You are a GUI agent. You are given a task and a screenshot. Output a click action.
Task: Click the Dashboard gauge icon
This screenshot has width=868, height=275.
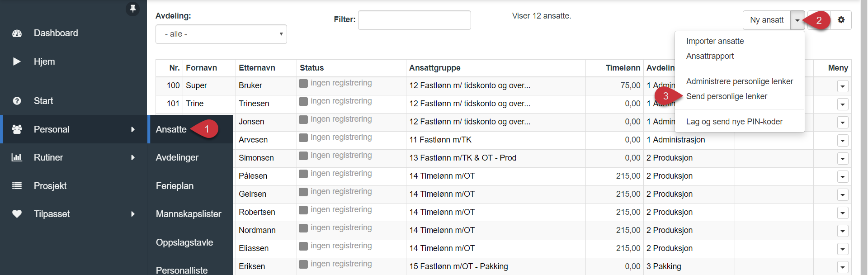(17, 33)
